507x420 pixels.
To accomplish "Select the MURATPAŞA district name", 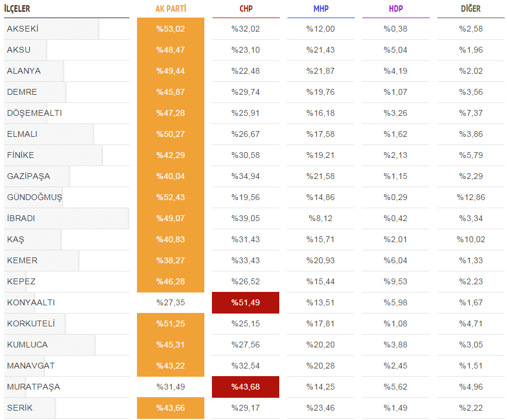I will tap(33, 387).
